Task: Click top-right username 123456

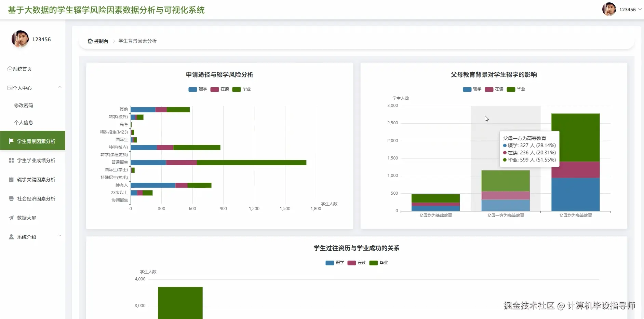Action: (x=628, y=10)
